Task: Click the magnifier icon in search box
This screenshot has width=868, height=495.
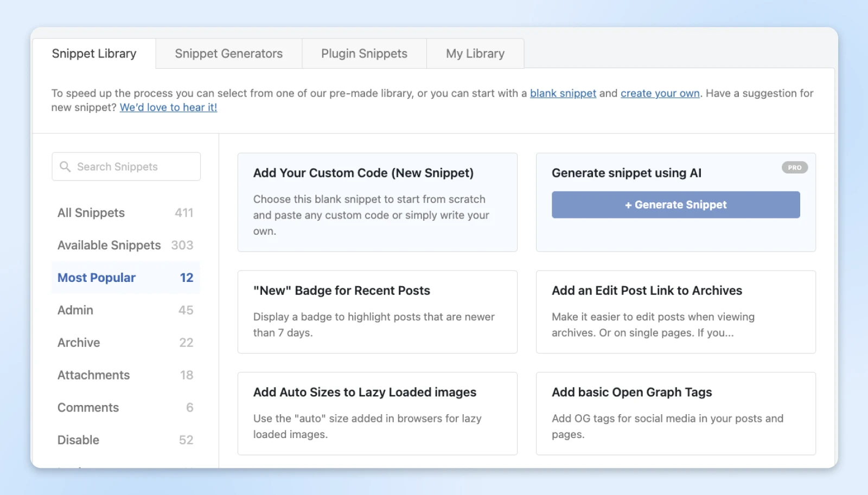Action: pyautogui.click(x=65, y=166)
